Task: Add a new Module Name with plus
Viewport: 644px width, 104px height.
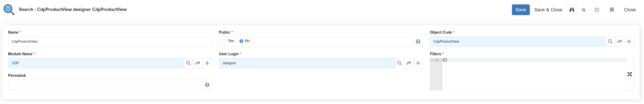Action: [x=207, y=63]
